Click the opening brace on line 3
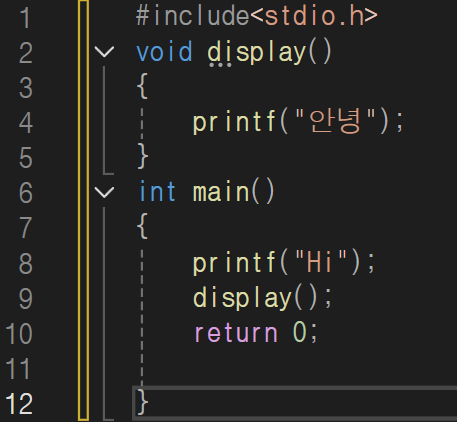Screen dimensions: 457x422 click(x=142, y=86)
